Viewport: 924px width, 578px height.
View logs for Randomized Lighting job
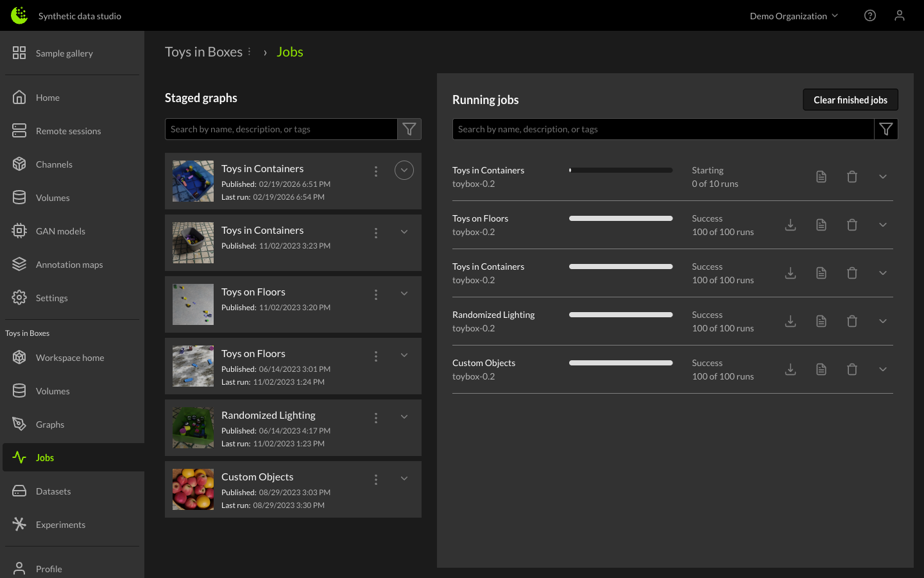821,321
